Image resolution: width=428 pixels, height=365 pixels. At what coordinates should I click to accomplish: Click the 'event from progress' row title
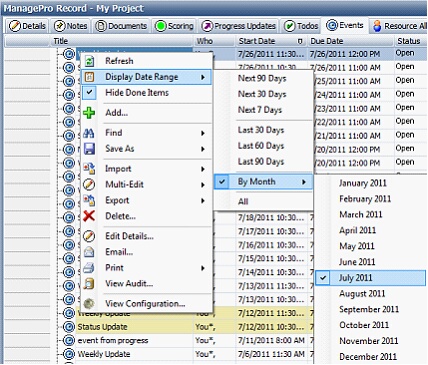(113, 341)
